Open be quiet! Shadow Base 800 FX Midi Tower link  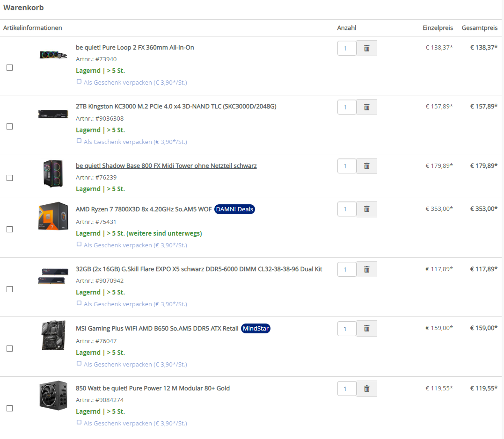tap(166, 166)
